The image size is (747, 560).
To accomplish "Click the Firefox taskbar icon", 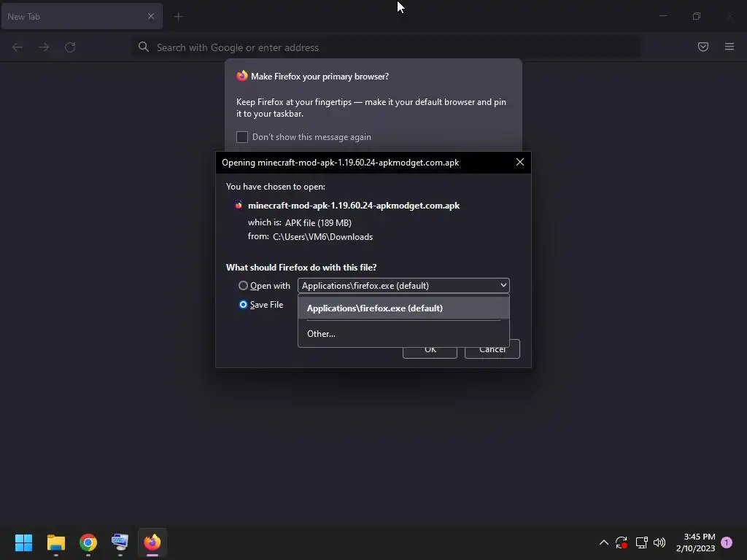I will coord(152,542).
